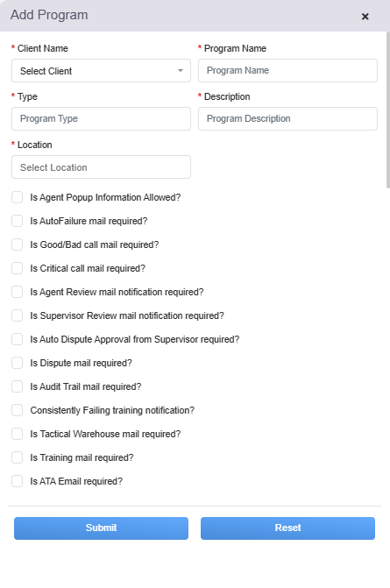Toggle Supervisor Review mail notification checkbox
Viewport: 390px width, 588px height.
18,315
